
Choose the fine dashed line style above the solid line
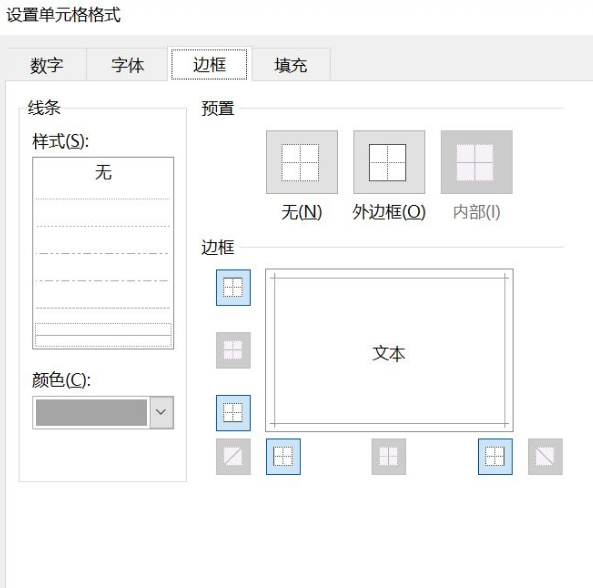tap(103, 308)
